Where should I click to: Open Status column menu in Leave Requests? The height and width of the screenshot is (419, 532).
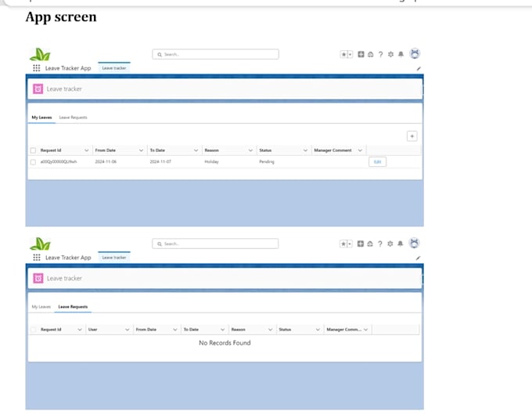pos(318,330)
